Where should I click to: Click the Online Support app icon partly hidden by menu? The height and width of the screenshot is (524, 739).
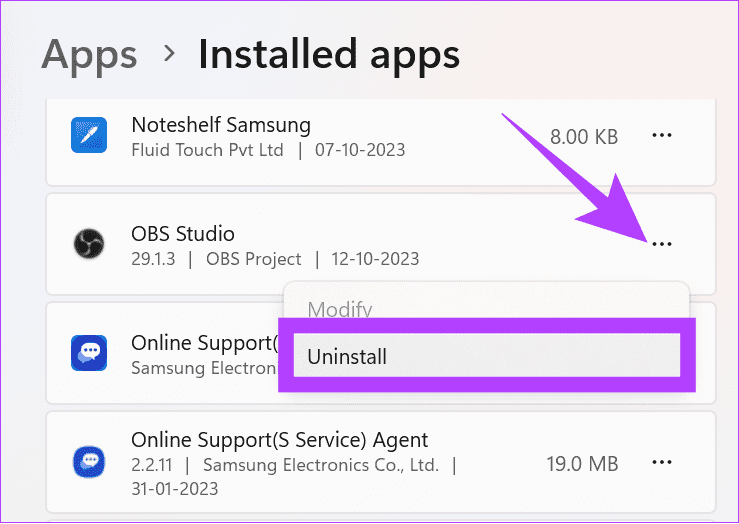point(89,353)
